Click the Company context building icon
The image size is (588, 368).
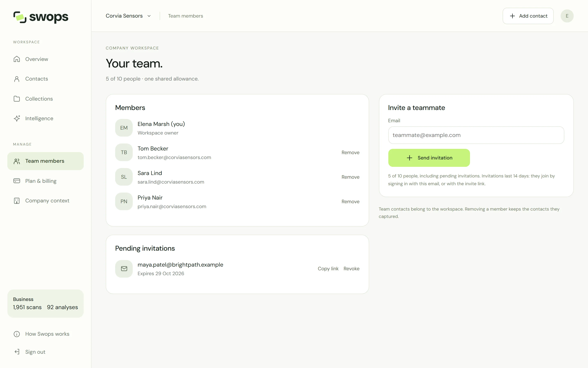[x=17, y=201]
